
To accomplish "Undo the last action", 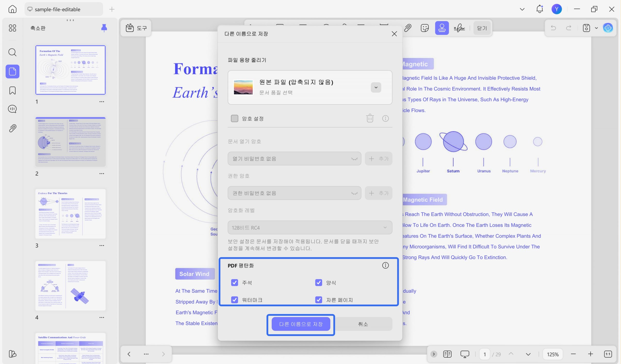I will 553,28.
